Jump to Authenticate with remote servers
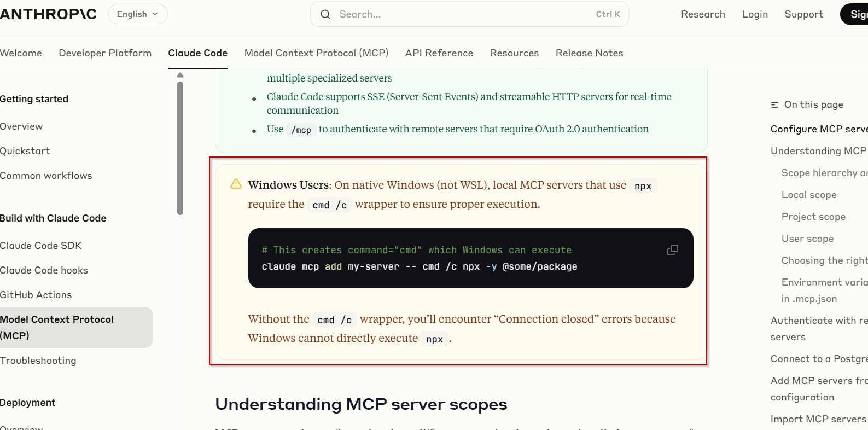 (819, 329)
